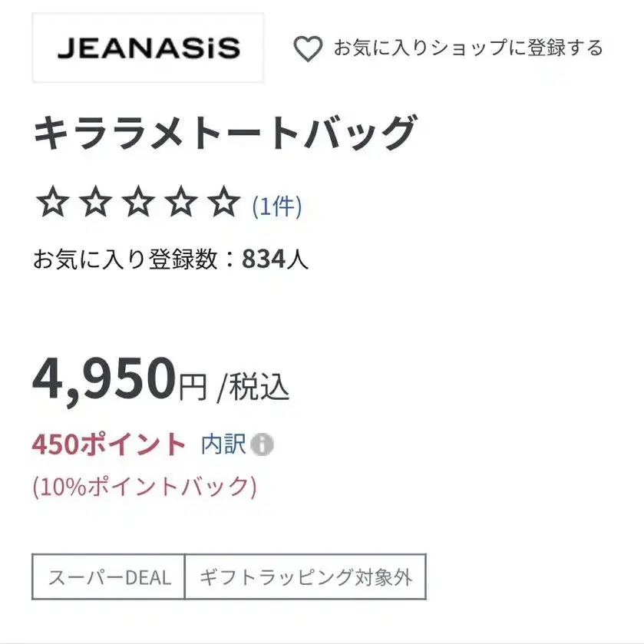
Task: Click the 10%ポイントバック text
Action: [144, 487]
